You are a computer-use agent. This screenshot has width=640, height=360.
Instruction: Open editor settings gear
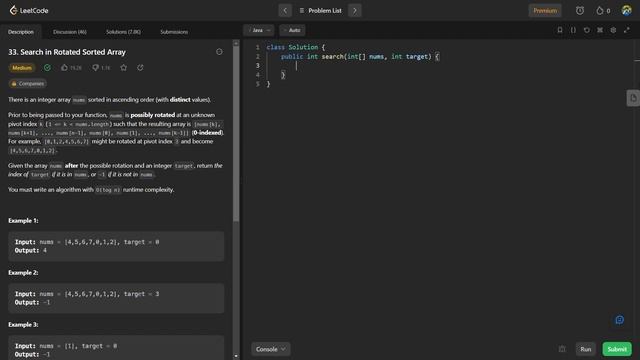[613, 30]
